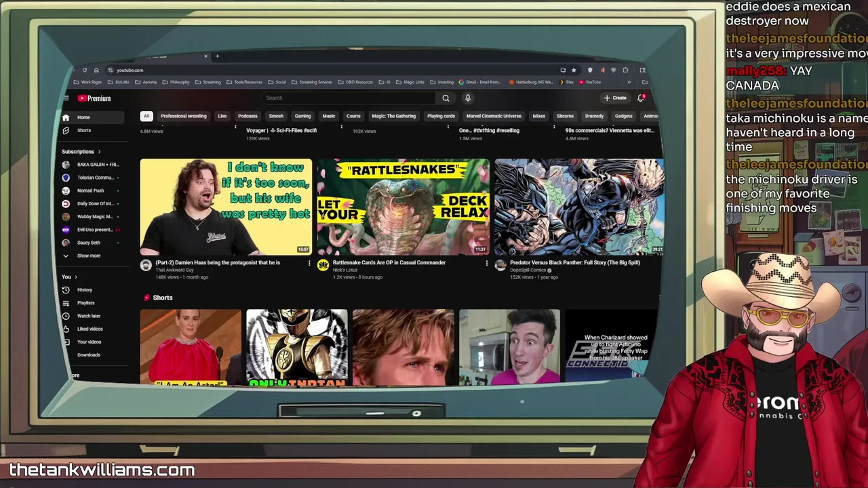Start voice search with microphone icon
This screenshot has width=868, height=488.
[x=467, y=98]
